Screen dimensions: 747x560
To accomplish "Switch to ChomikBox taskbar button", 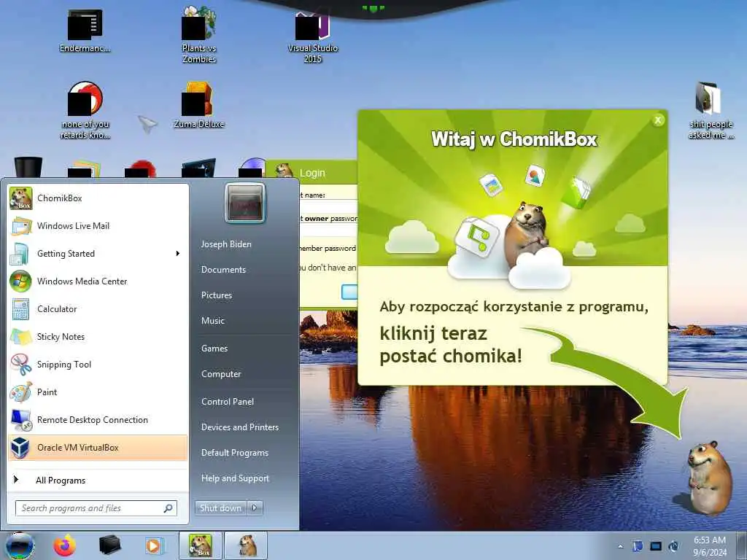I will (200, 545).
